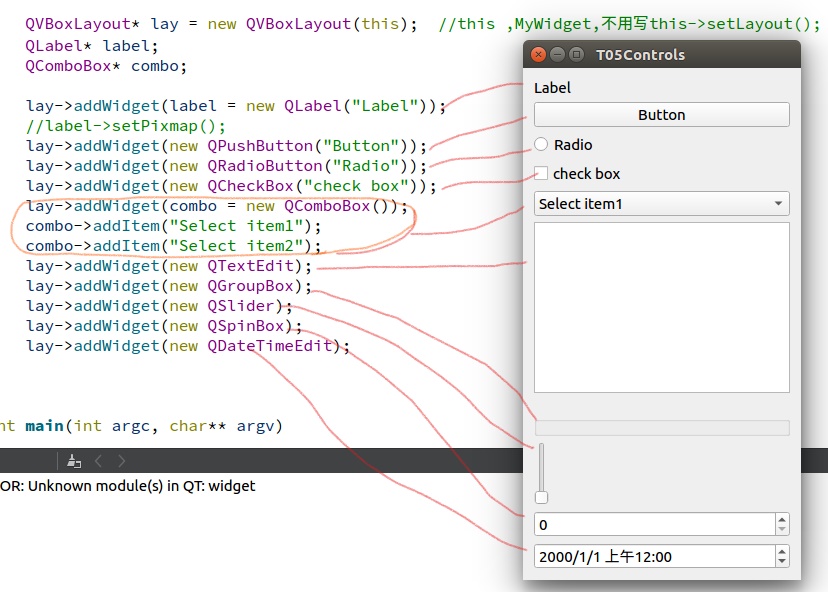The width and height of the screenshot is (828, 592).
Task: Click the spin box field showing 0
Action: [x=655, y=524]
